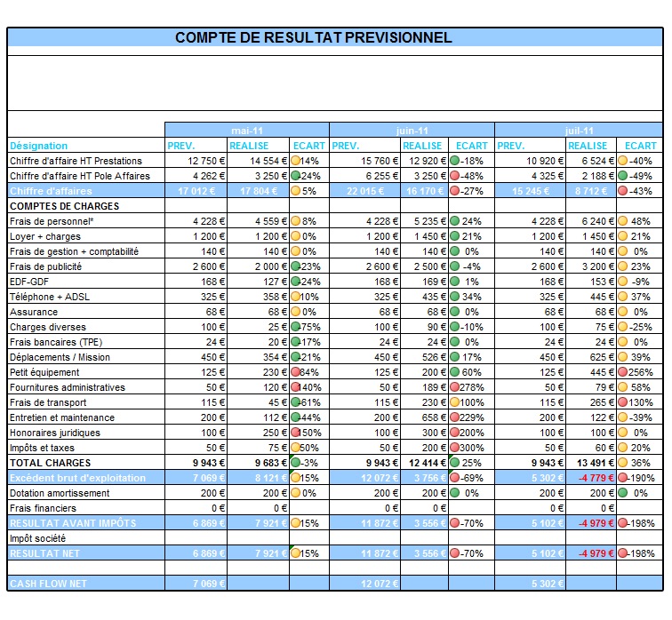Click red indicator beside 300% Impôts et taxes

(455, 448)
